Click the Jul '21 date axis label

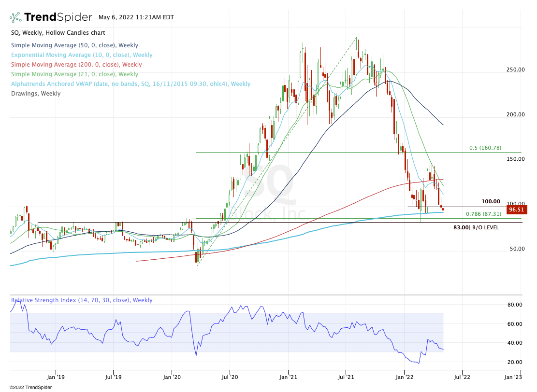tap(346, 377)
